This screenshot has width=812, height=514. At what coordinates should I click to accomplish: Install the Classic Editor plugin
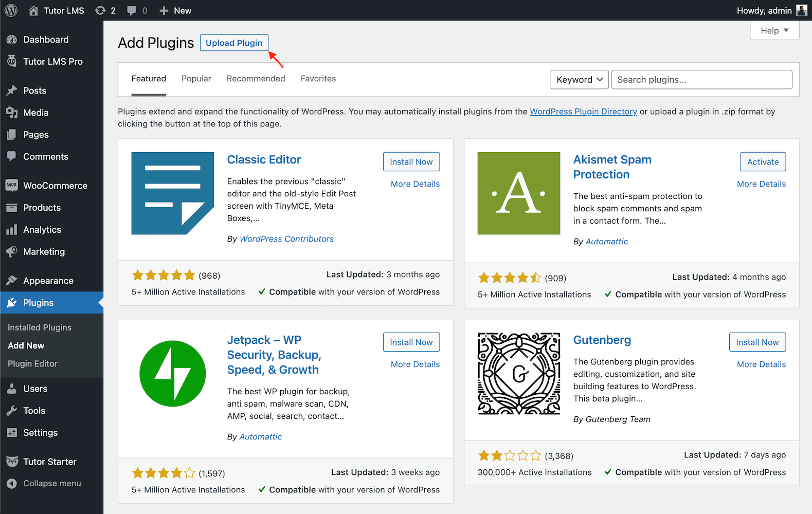pos(411,162)
